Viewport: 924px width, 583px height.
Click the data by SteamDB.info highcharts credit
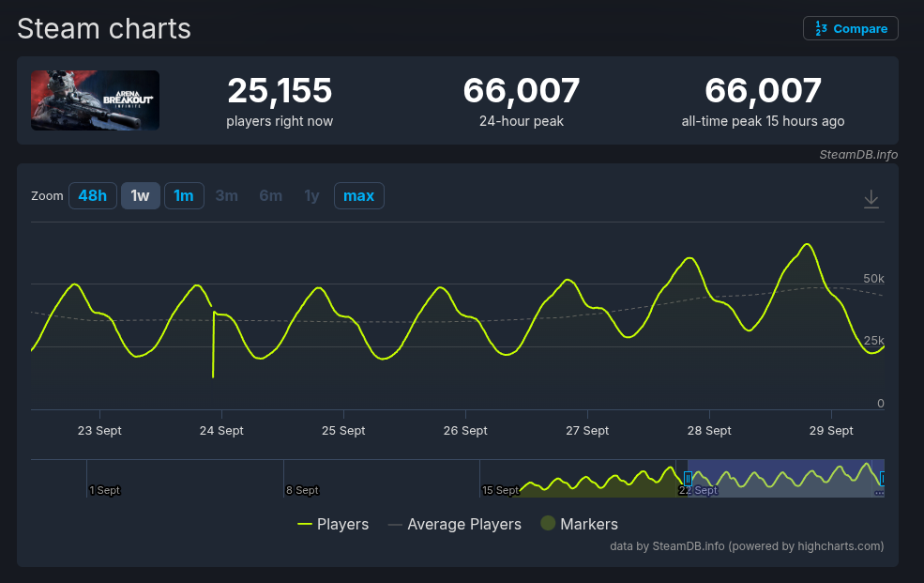coord(747,545)
